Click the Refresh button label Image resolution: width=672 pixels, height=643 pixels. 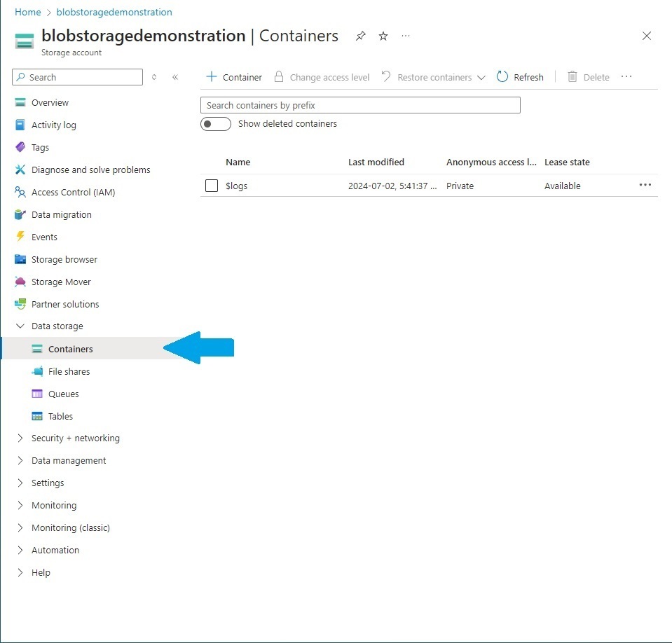point(528,77)
